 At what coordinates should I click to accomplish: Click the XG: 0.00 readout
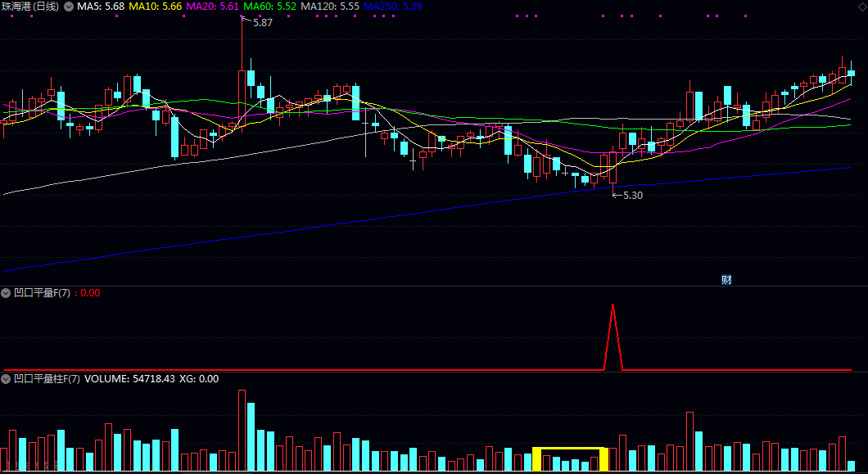[199, 379]
